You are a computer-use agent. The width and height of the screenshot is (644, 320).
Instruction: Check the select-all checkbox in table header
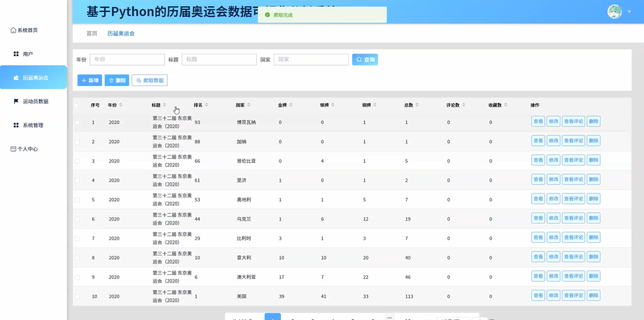(x=77, y=105)
